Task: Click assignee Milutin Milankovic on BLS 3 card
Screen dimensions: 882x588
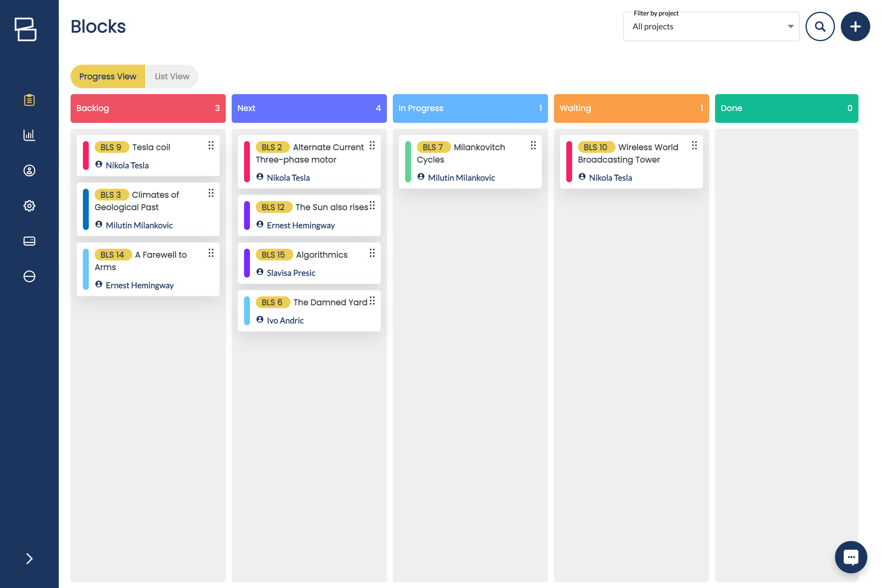Action: coord(139,225)
